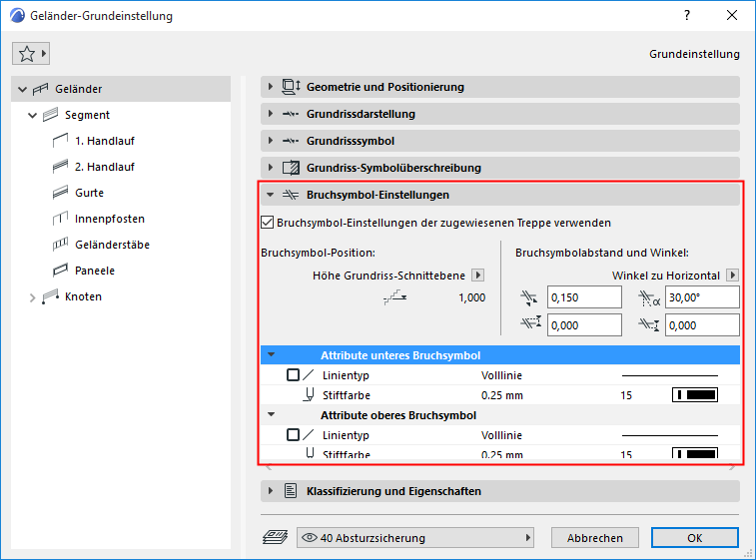
Task: Click the Geländerstäbe balusters icon
Action: coord(58,245)
